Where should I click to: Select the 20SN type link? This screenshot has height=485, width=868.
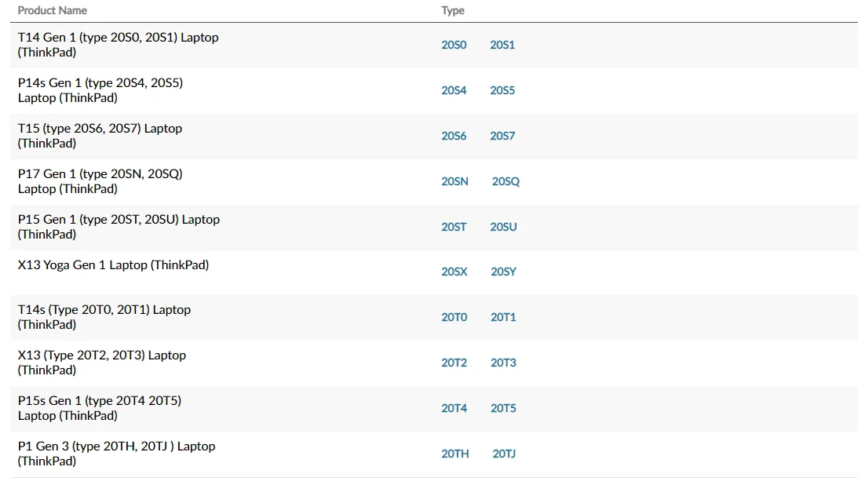(x=454, y=181)
